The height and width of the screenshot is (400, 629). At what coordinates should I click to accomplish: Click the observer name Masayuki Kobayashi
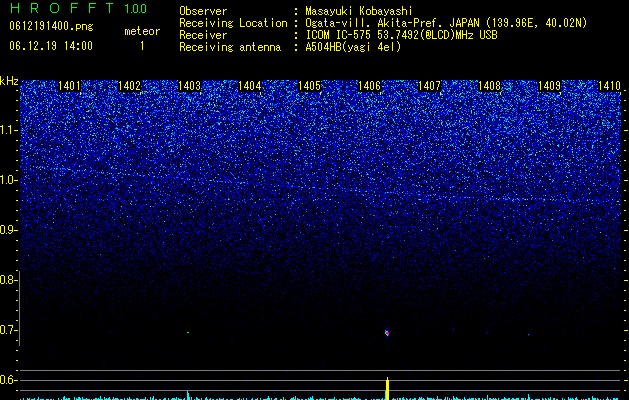pos(359,11)
